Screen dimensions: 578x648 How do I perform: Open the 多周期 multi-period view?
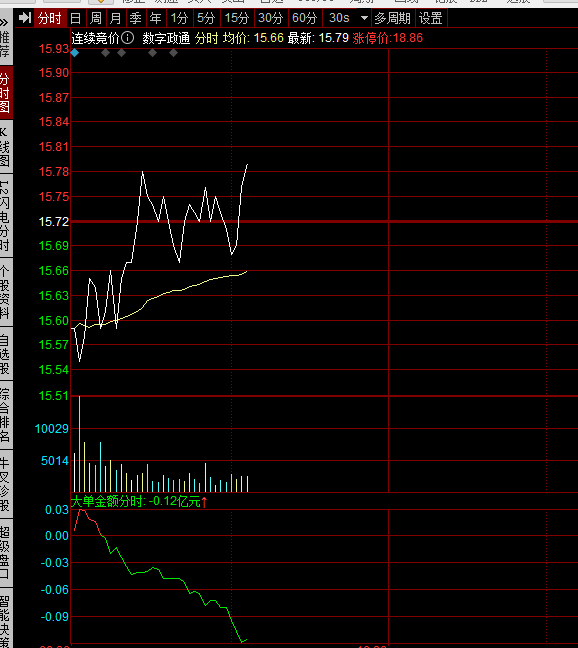(393, 18)
